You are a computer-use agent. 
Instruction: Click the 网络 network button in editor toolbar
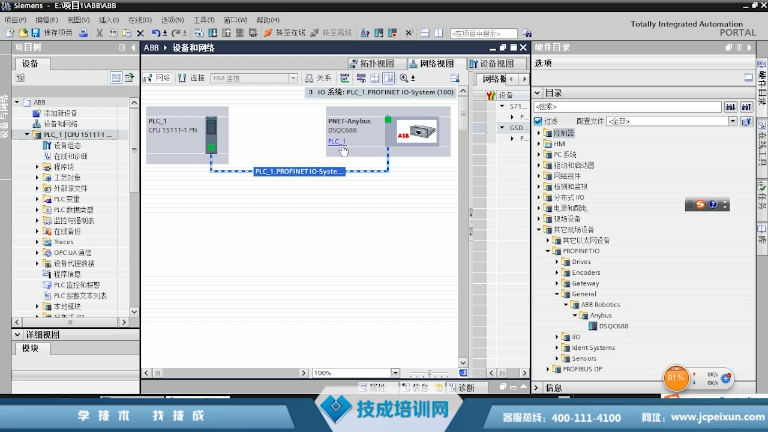(x=158, y=77)
